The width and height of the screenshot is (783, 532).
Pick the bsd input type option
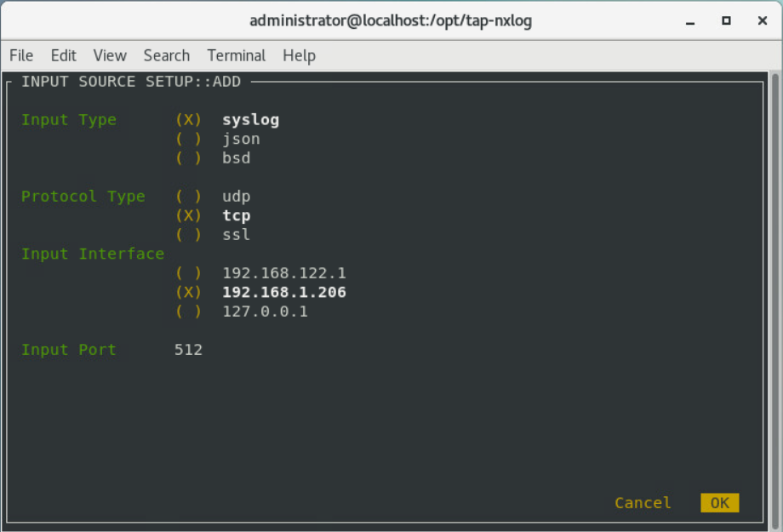pos(188,158)
